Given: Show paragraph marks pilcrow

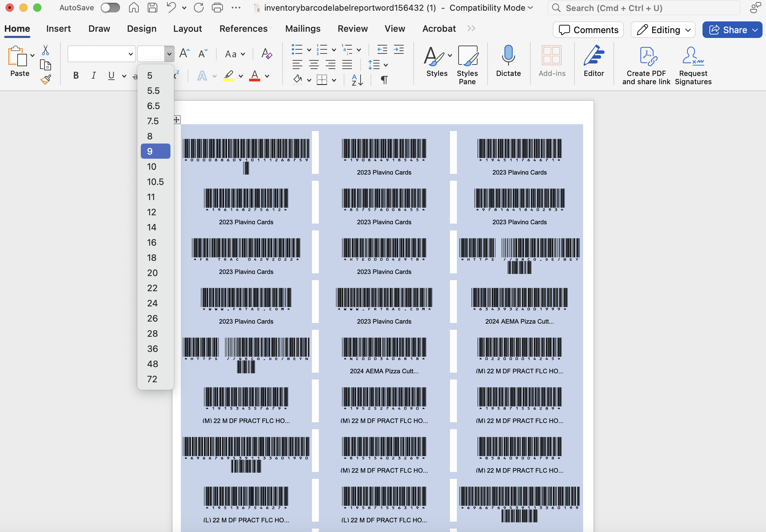Looking at the screenshot, I should (x=384, y=80).
